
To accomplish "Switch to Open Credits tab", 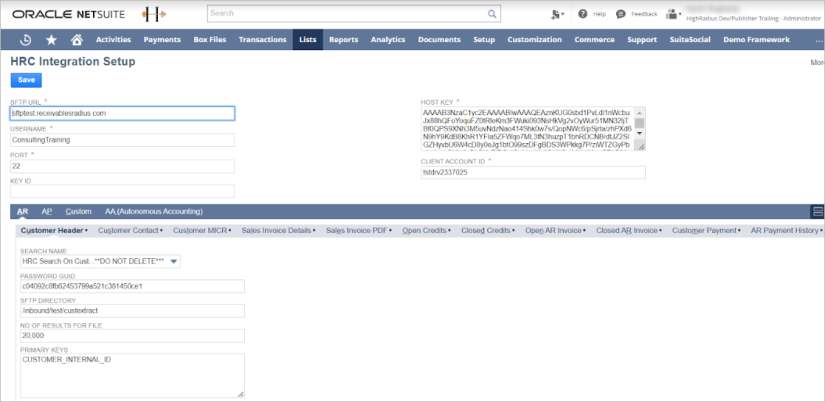I will click(427, 230).
